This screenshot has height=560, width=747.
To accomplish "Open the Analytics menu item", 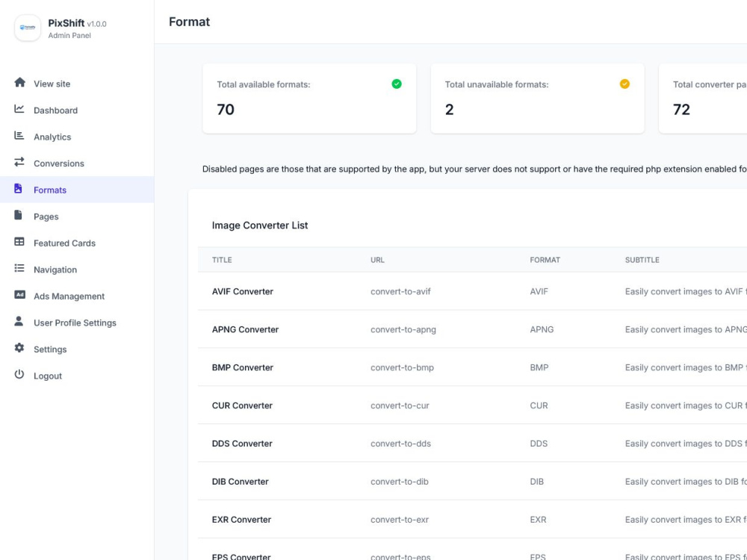I will [77, 137].
